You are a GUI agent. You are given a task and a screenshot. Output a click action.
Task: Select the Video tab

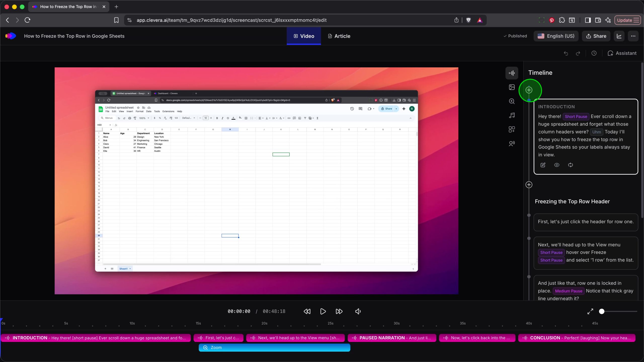coord(304,36)
